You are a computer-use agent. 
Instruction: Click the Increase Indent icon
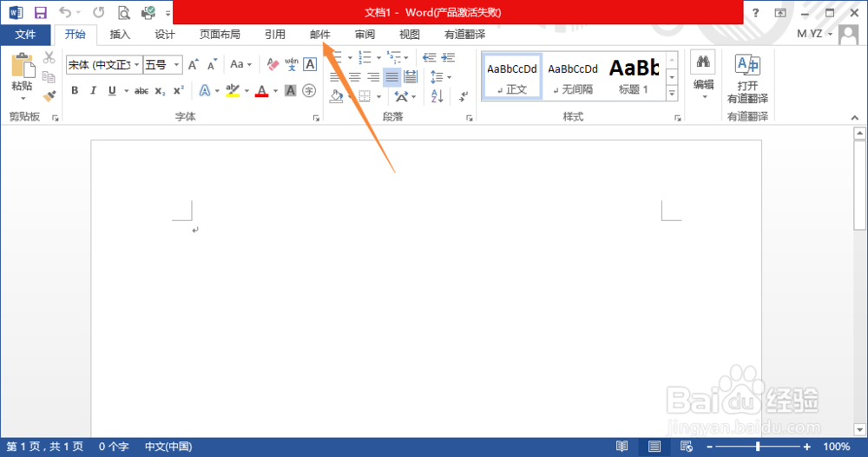(448, 57)
